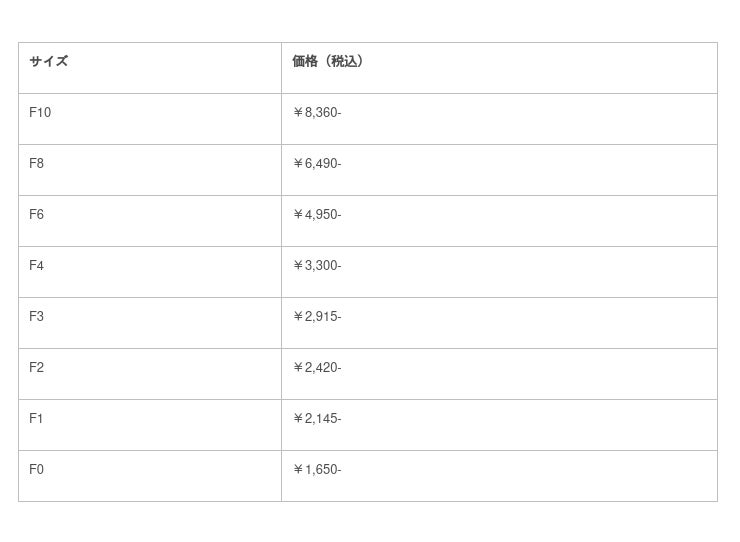Click the ￥2,915- price

coord(317,317)
